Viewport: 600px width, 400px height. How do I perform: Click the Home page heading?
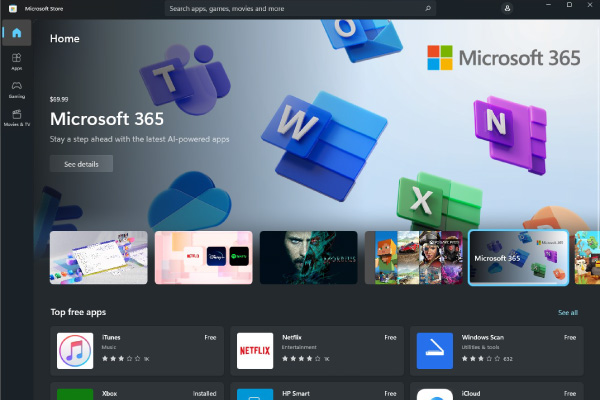point(65,39)
